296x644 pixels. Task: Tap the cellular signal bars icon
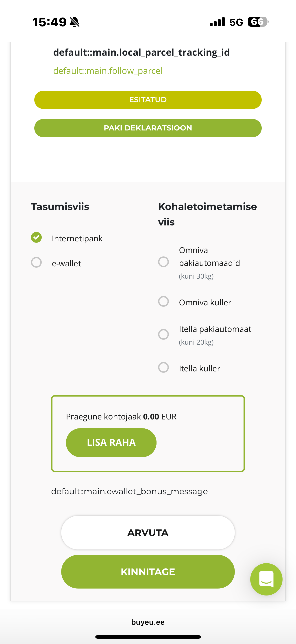tap(217, 22)
